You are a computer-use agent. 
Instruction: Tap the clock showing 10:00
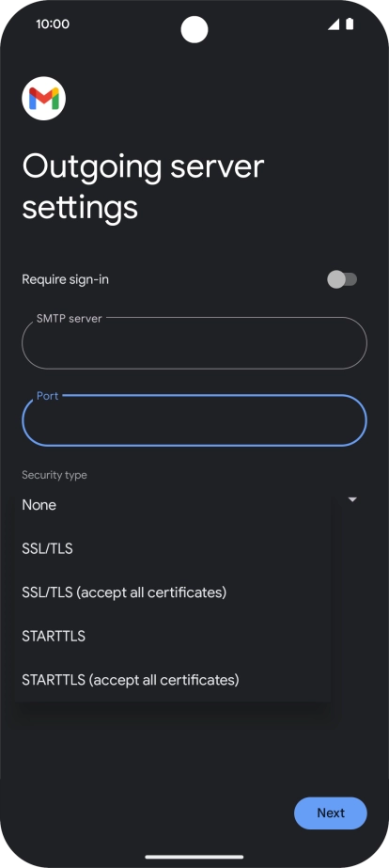[53, 24]
